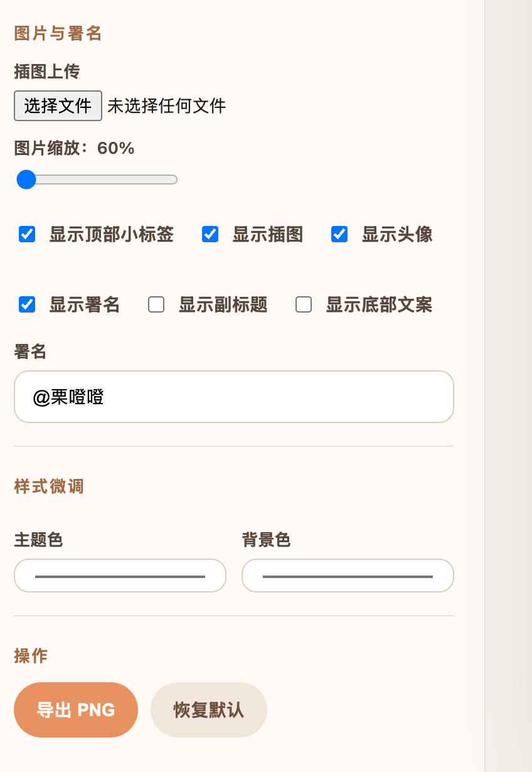Click the 恢复默认 reset button
Image resolution: width=532 pixels, height=772 pixels.
tap(208, 710)
